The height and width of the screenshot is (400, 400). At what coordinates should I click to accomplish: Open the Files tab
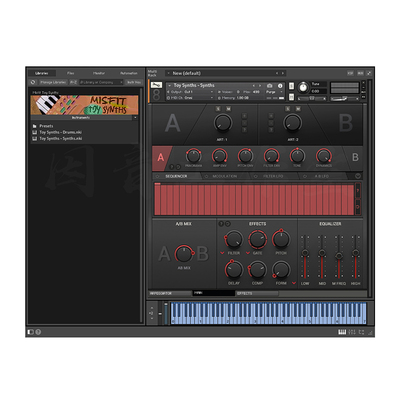pos(71,73)
